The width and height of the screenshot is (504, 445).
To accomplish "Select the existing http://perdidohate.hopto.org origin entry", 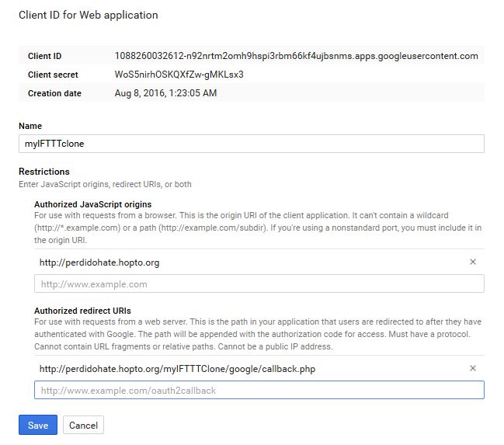I will tap(99, 262).
